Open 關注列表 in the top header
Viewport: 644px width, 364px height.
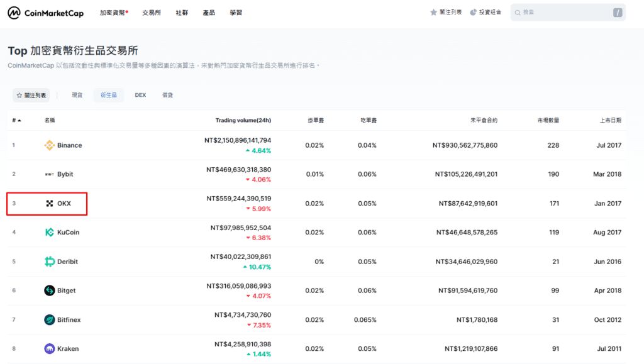[446, 13]
